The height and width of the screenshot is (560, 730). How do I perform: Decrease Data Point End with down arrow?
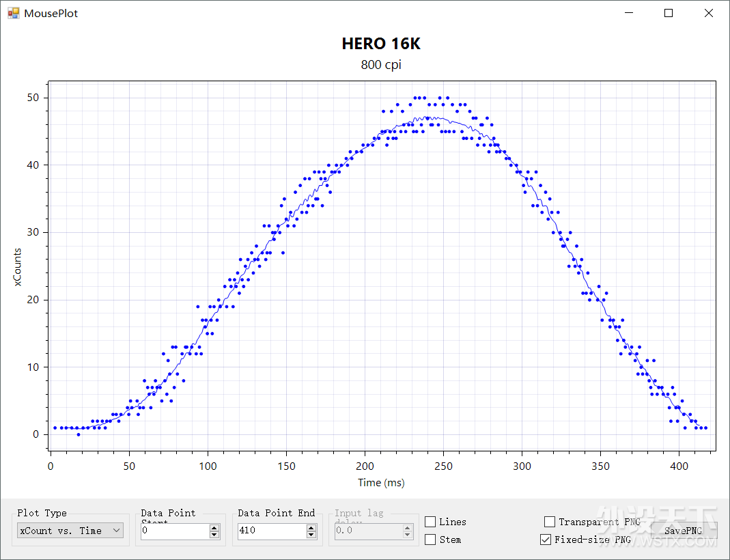tap(311, 535)
